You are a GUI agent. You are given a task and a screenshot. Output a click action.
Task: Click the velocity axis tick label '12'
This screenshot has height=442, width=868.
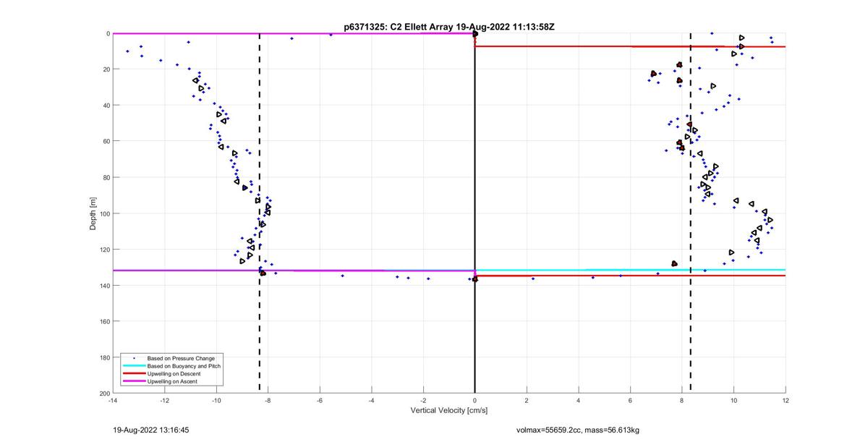point(786,399)
